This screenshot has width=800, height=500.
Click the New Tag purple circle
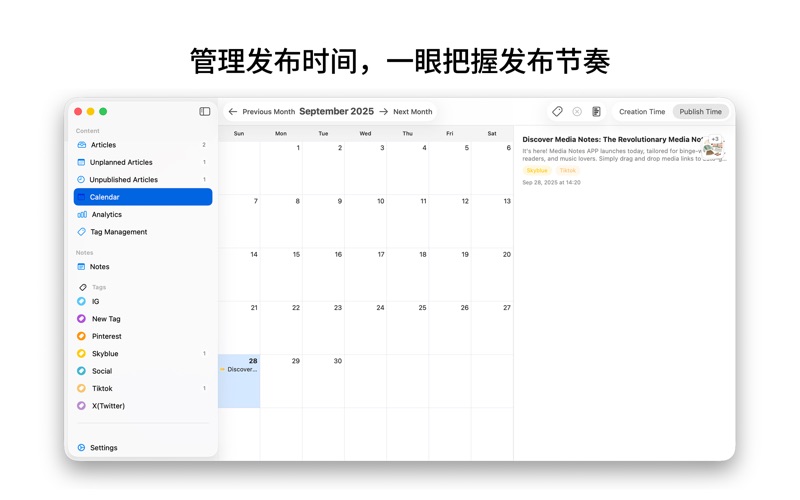[81, 319]
